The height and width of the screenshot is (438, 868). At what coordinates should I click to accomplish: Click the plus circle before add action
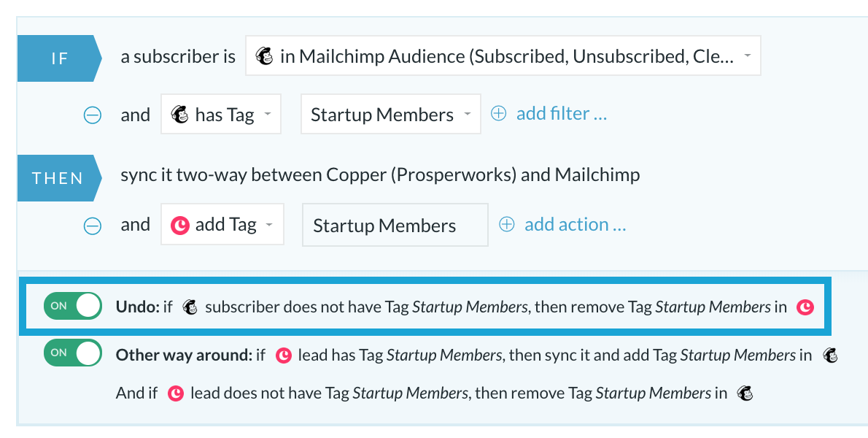(x=506, y=224)
